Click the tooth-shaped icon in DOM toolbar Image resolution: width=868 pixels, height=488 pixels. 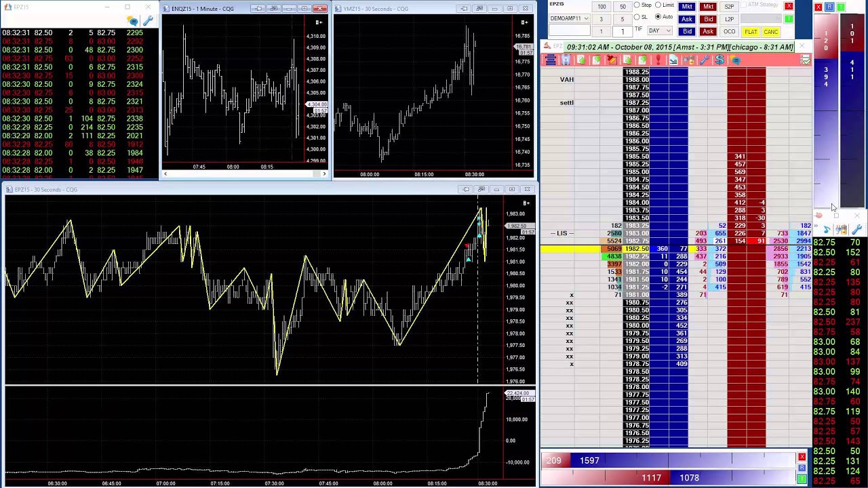pyautogui.click(x=566, y=60)
